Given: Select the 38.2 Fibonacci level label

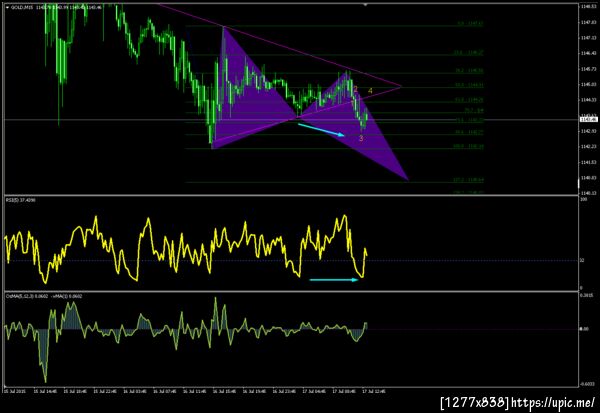Looking at the screenshot, I should [468, 71].
